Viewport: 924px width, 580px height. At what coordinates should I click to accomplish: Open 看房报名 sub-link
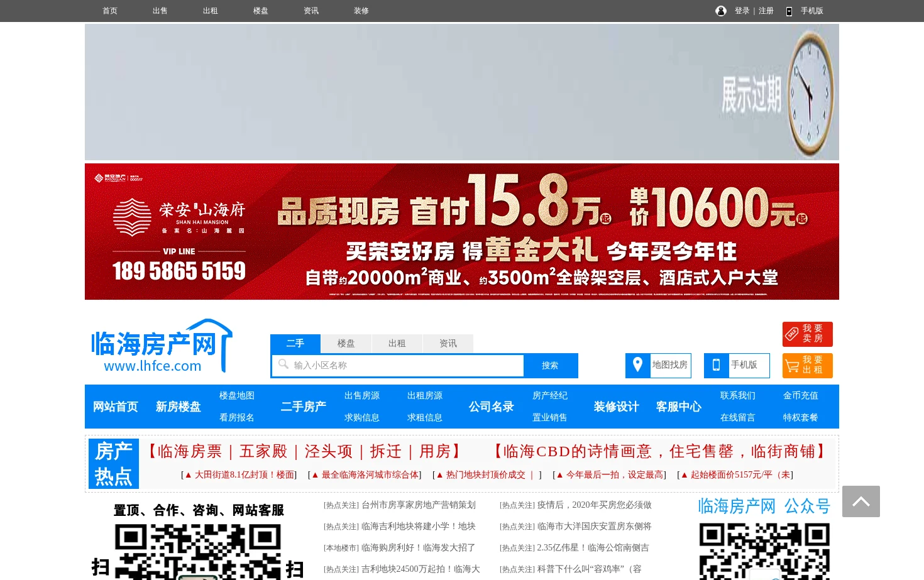click(x=237, y=417)
